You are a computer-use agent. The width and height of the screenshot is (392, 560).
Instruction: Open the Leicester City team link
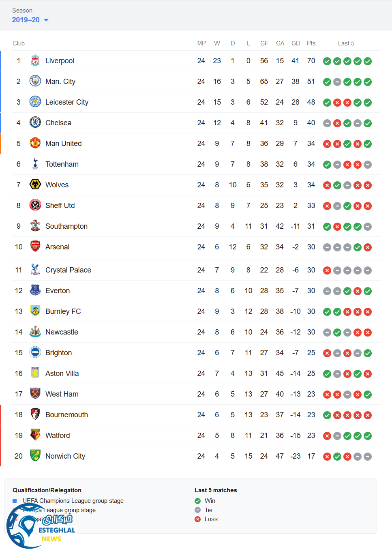pyautogui.click(x=66, y=102)
